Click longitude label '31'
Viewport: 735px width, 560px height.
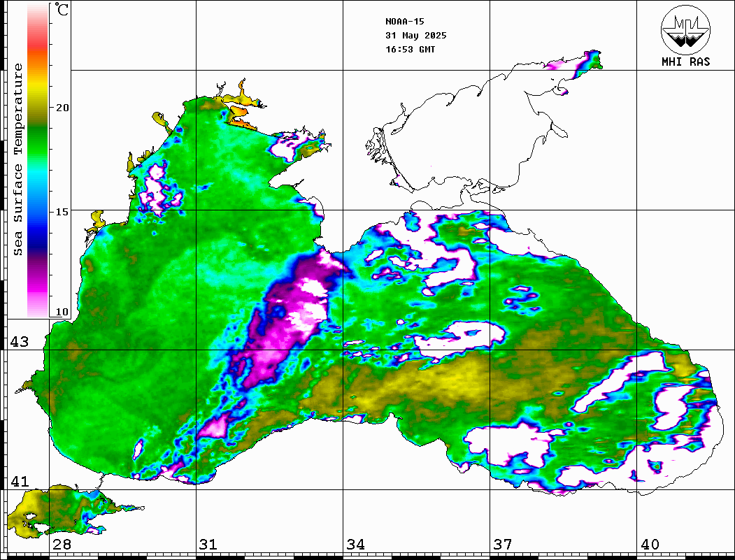pos(208,545)
